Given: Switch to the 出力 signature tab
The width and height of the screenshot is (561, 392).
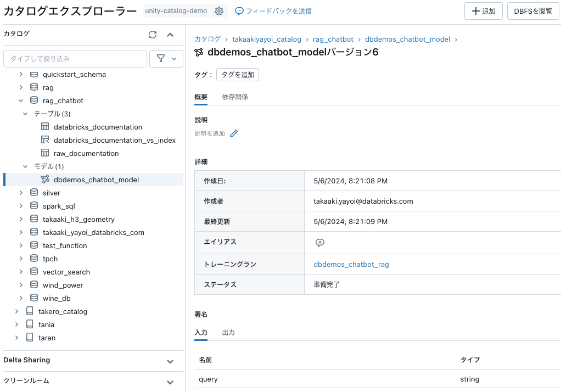Looking at the screenshot, I should (x=228, y=333).
